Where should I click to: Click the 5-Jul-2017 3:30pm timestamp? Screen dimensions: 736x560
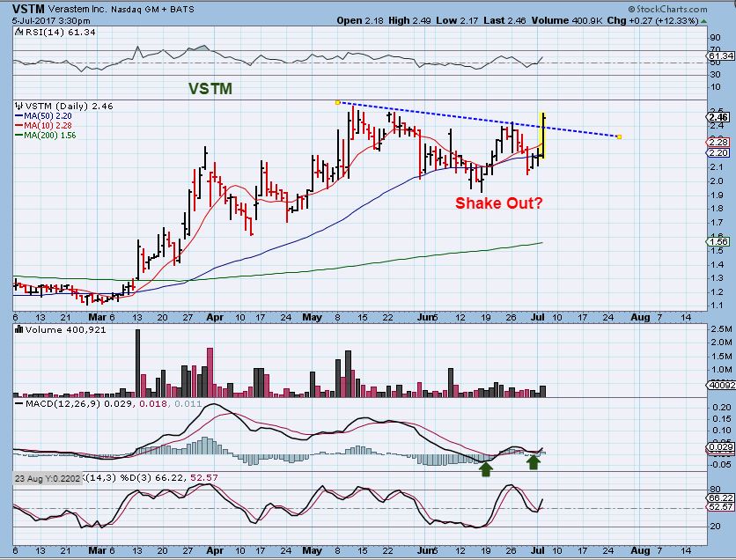tap(51, 20)
